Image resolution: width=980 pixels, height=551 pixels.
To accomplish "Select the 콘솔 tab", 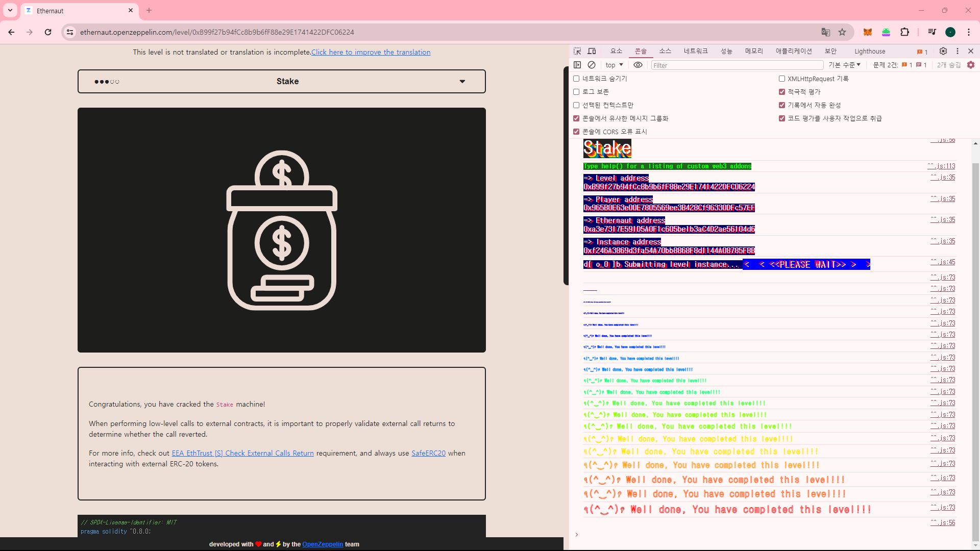I will [x=641, y=51].
